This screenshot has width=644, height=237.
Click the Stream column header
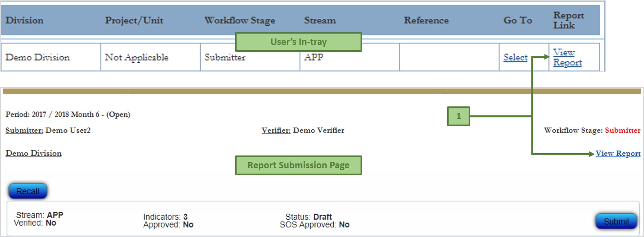(320, 20)
